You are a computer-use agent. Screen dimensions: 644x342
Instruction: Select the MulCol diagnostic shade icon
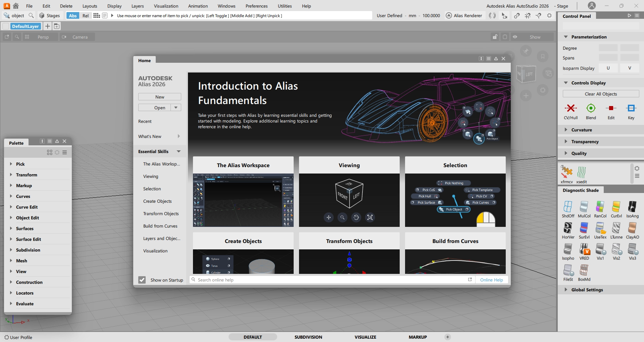tap(584, 206)
